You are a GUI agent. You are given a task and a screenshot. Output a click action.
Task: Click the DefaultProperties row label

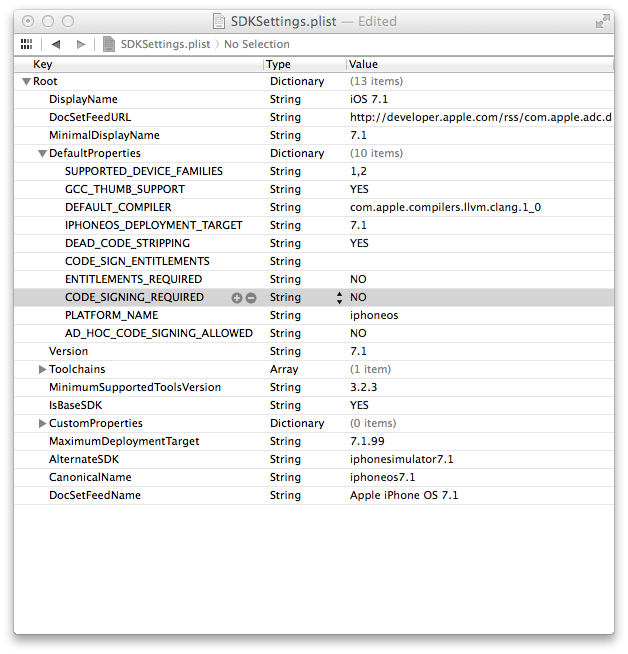tap(95, 153)
